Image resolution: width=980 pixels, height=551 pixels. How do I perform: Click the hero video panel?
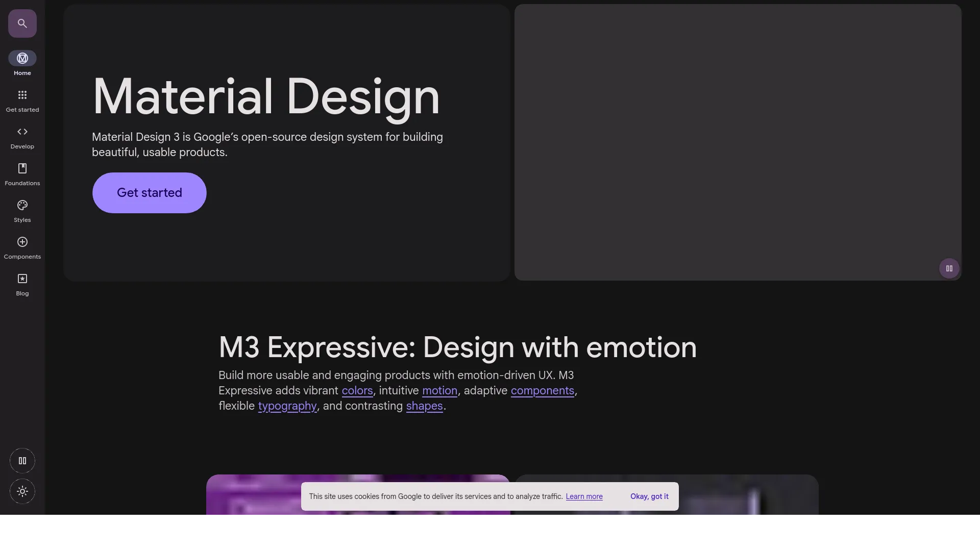pos(738,142)
